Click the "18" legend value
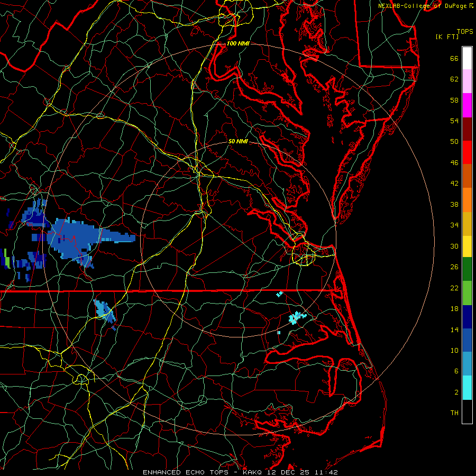This screenshot has height=476, width=476. tap(454, 309)
